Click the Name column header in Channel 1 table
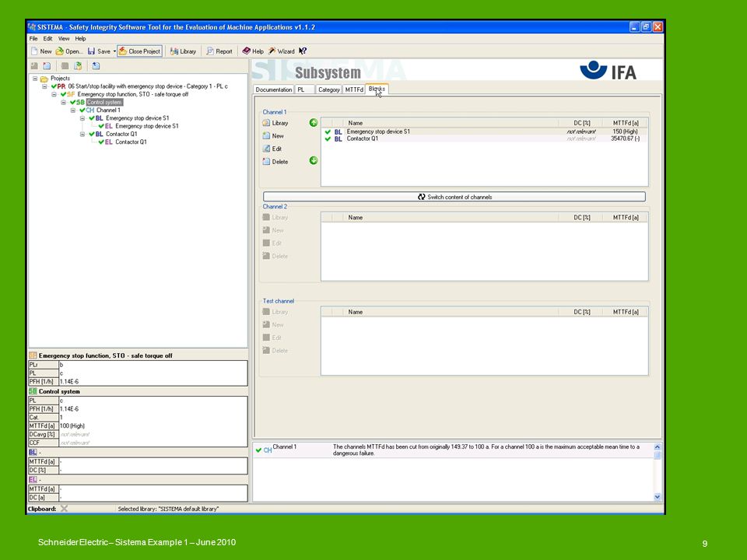Viewport: 747px width, 560px height. pos(451,123)
